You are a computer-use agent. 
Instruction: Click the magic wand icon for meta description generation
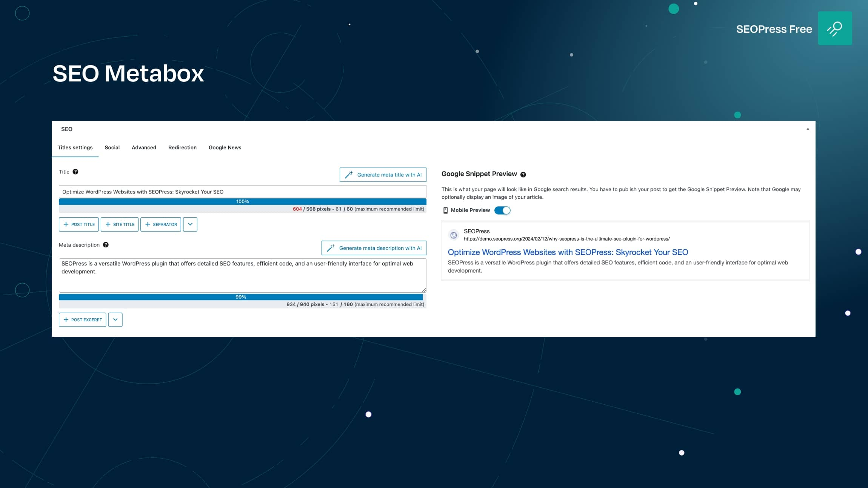pyautogui.click(x=331, y=248)
